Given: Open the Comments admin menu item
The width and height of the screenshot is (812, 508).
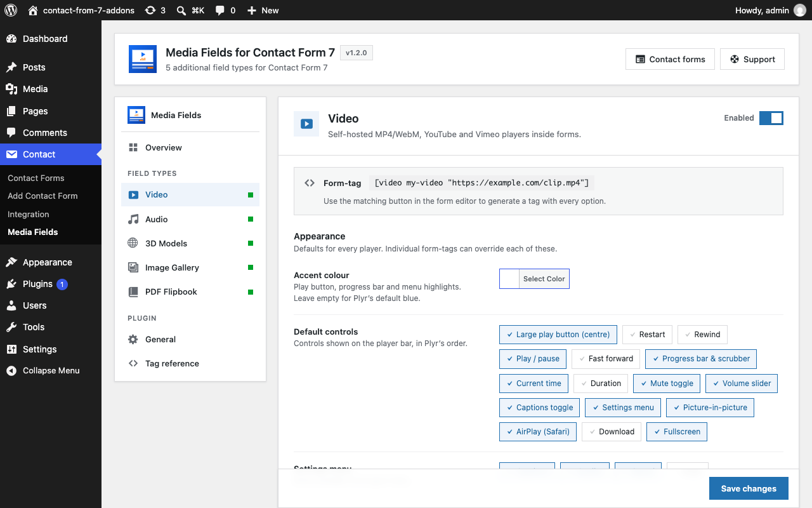Looking at the screenshot, I should click(x=51, y=133).
